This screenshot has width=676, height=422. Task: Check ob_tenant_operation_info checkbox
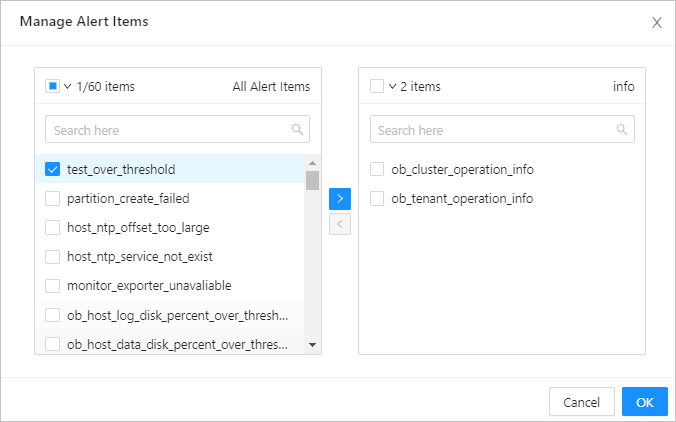[x=377, y=199]
